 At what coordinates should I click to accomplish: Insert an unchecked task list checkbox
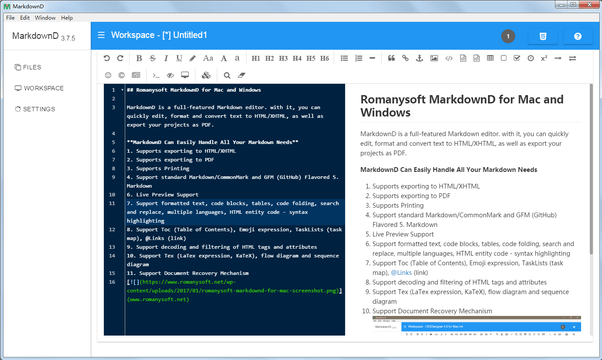[x=504, y=58]
